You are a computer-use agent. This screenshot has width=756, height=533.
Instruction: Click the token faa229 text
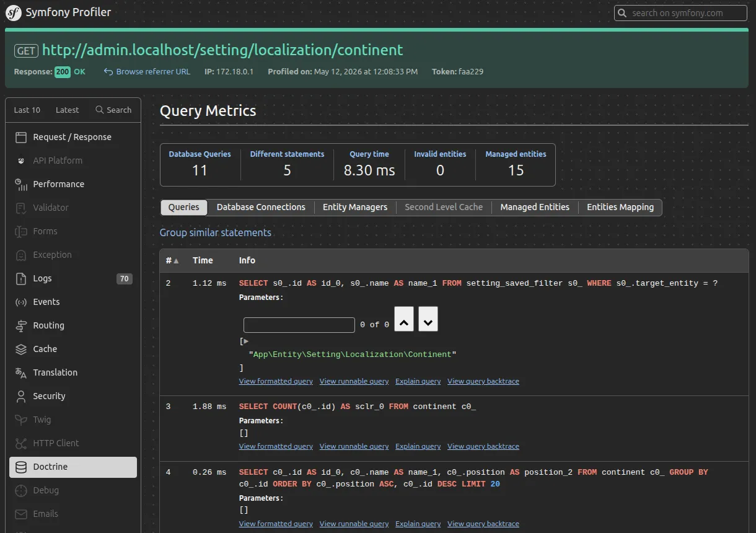click(471, 71)
